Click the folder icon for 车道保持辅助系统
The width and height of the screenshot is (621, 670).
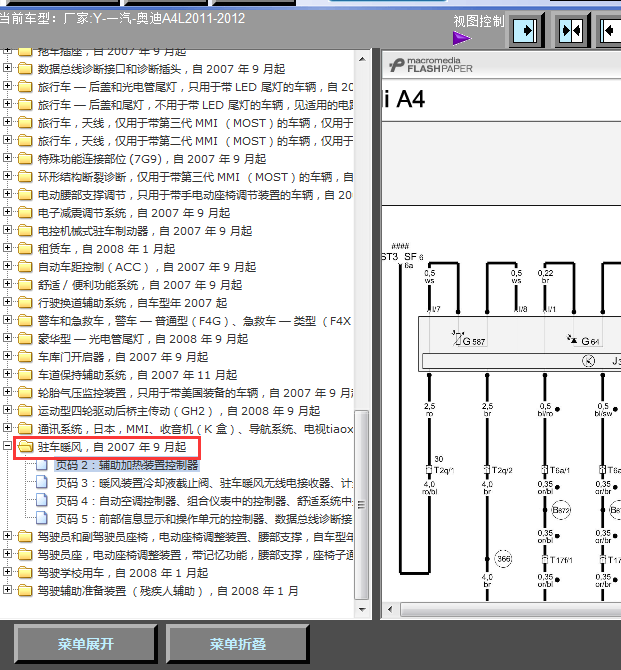pyautogui.click(x=25, y=375)
